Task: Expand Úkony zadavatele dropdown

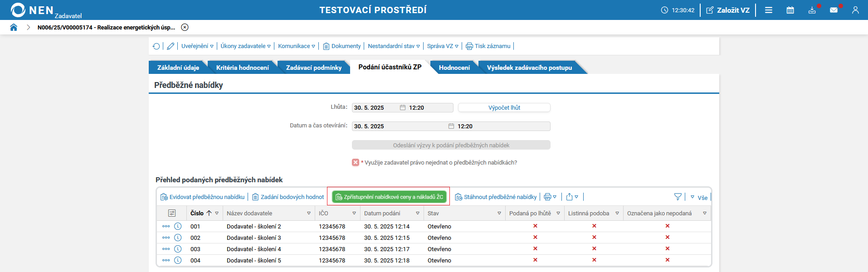Action: [x=245, y=46]
